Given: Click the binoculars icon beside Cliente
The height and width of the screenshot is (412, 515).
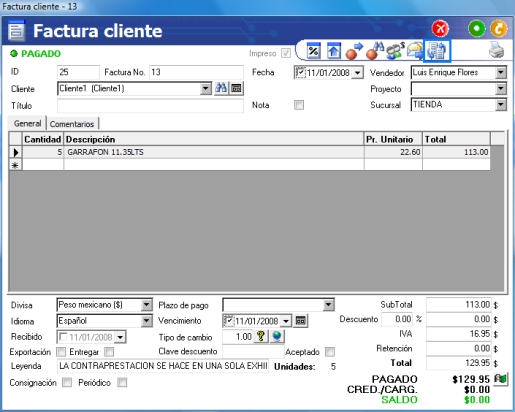Looking at the screenshot, I should point(221,88).
